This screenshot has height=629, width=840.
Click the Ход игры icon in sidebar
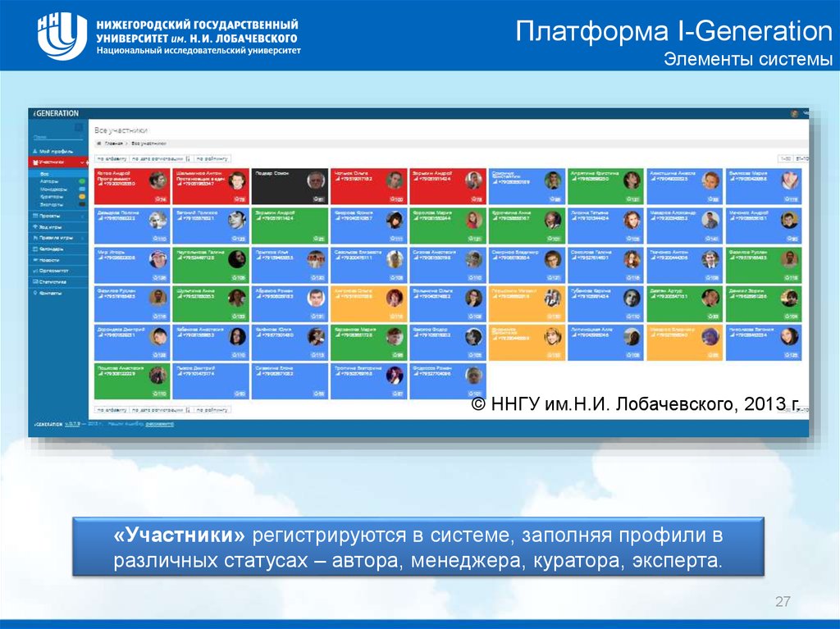pyautogui.click(x=34, y=226)
